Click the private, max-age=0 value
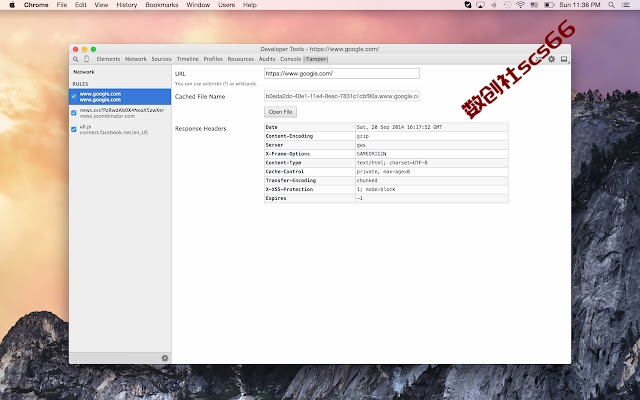The width and height of the screenshot is (640, 400). [x=383, y=172]
